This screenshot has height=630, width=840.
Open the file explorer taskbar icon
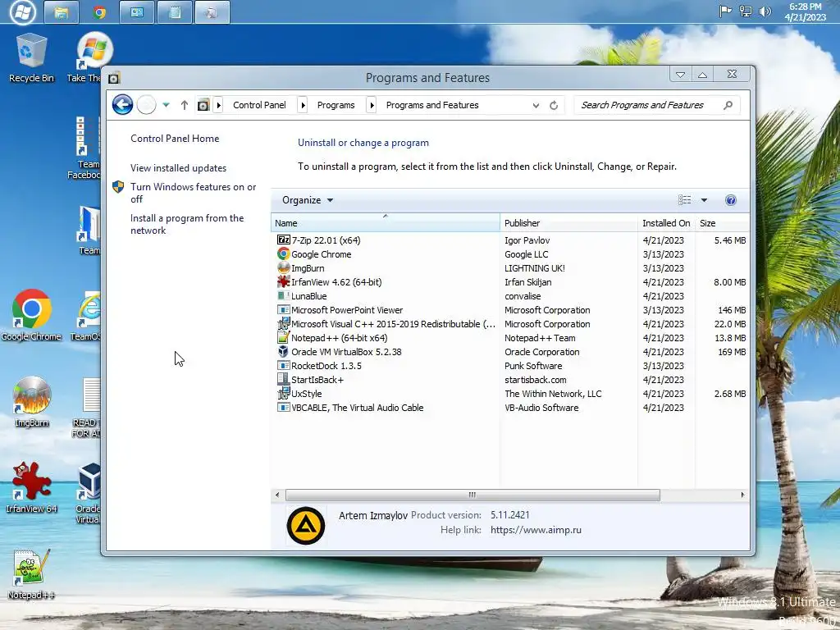click(61, 12)
